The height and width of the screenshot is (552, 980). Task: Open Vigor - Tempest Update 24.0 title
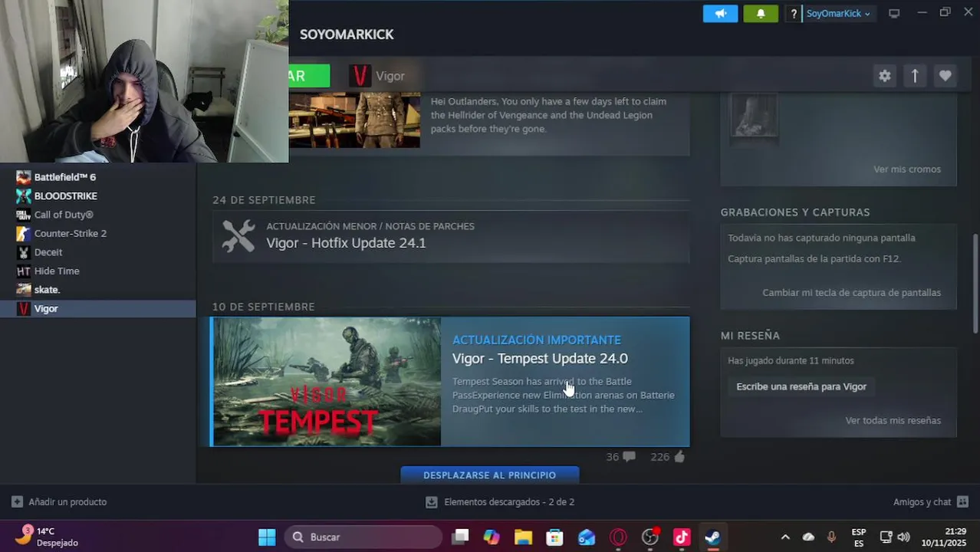pos(540,358)
